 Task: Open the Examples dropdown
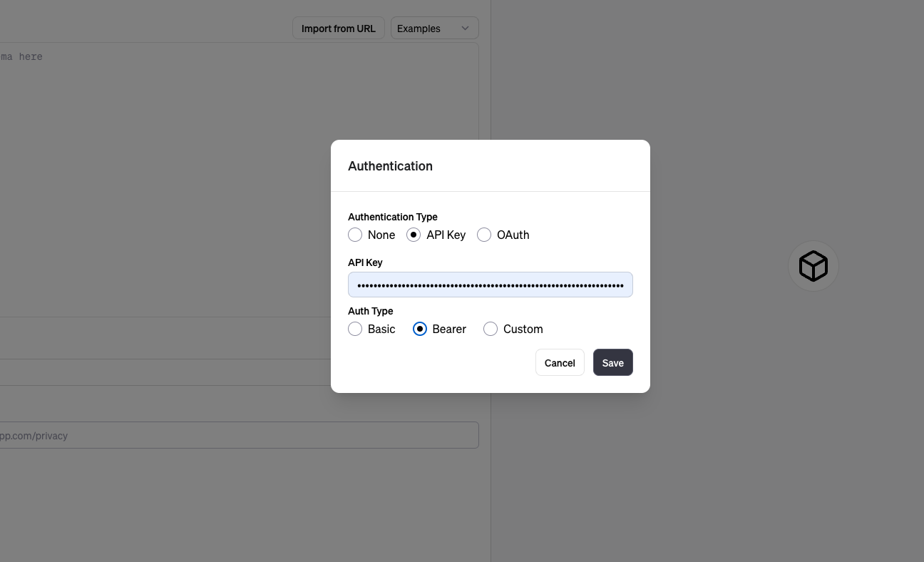pyautogui.click(x=435, y=29)
